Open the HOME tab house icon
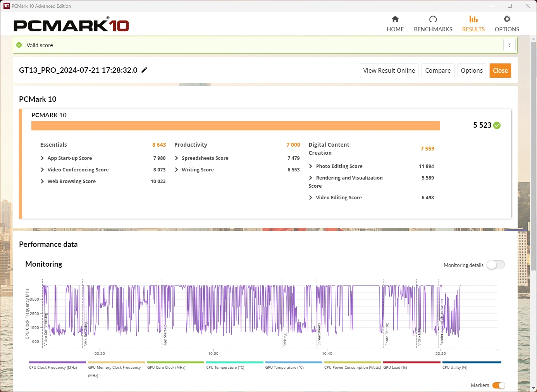This screenshot has width=537, height=392. (395, 19)
